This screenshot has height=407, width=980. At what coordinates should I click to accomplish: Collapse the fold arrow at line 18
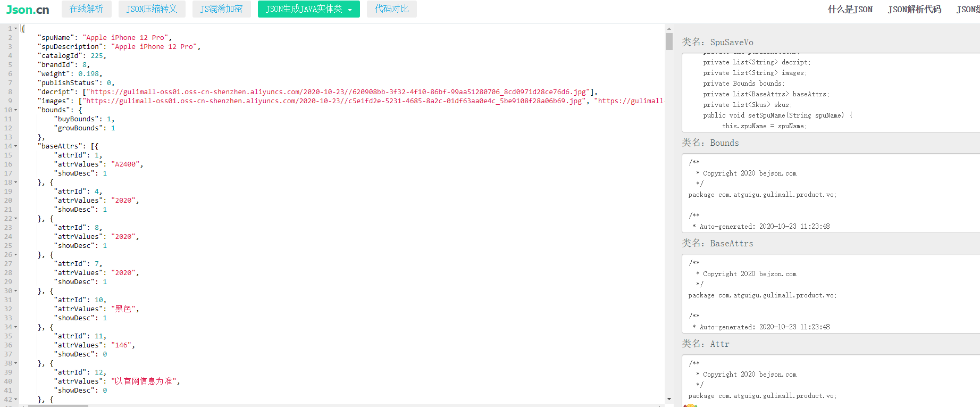coord(16,182)
